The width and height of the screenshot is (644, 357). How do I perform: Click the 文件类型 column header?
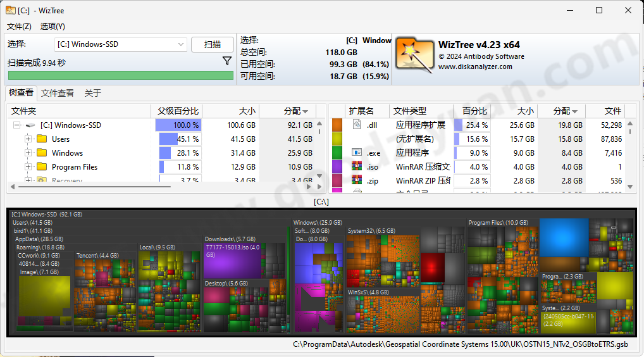tap(421, 111)
